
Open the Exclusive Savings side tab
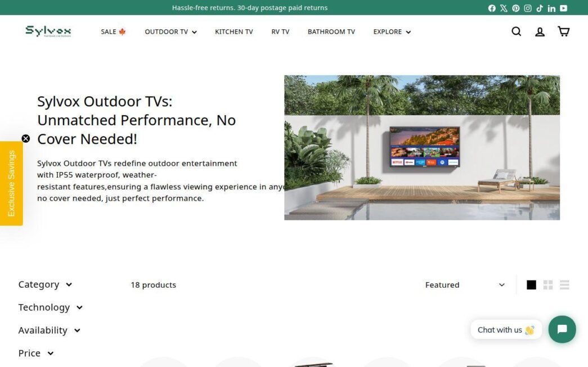pos(11,183)
